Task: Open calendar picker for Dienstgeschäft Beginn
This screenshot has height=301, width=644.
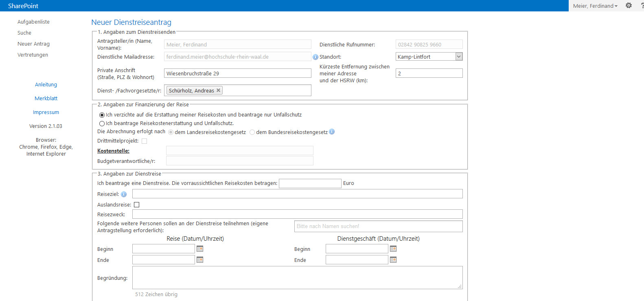Action: (x=393, y=249)
